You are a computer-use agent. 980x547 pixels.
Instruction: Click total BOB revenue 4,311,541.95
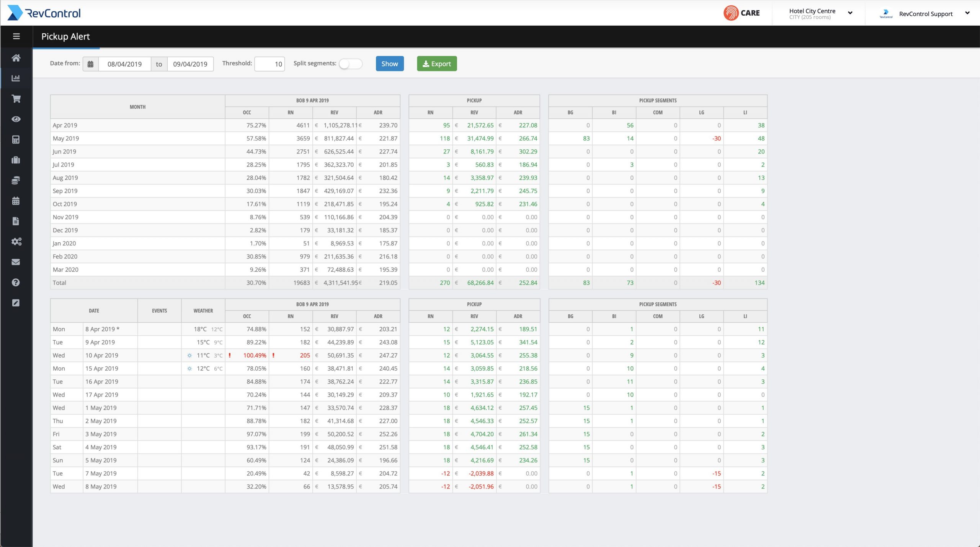[x=341, y=283]
